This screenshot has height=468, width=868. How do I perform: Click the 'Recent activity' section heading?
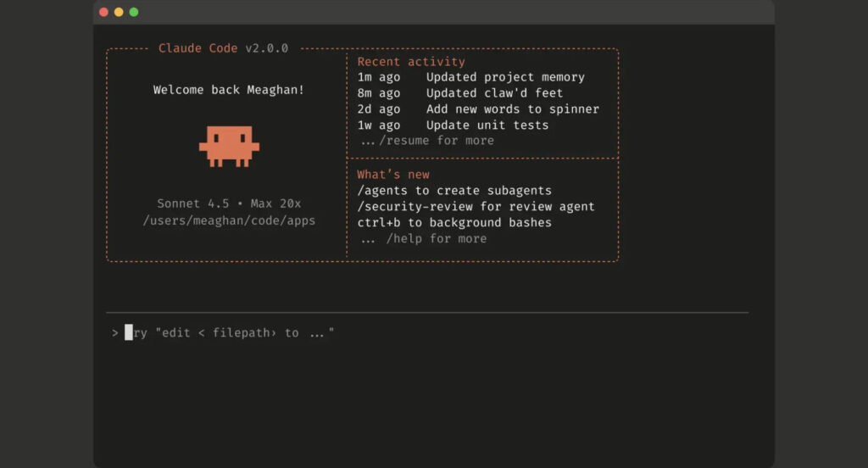point(411,62)
